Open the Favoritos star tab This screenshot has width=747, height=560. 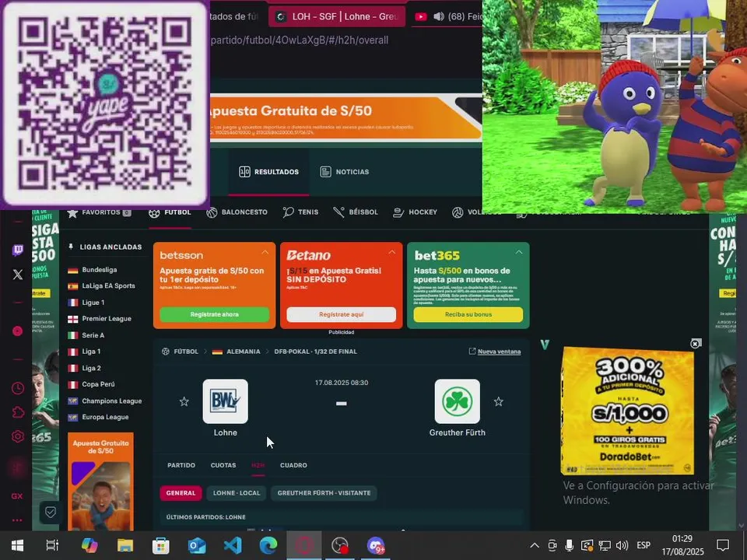pyautogui.click(x=99, y=212)
